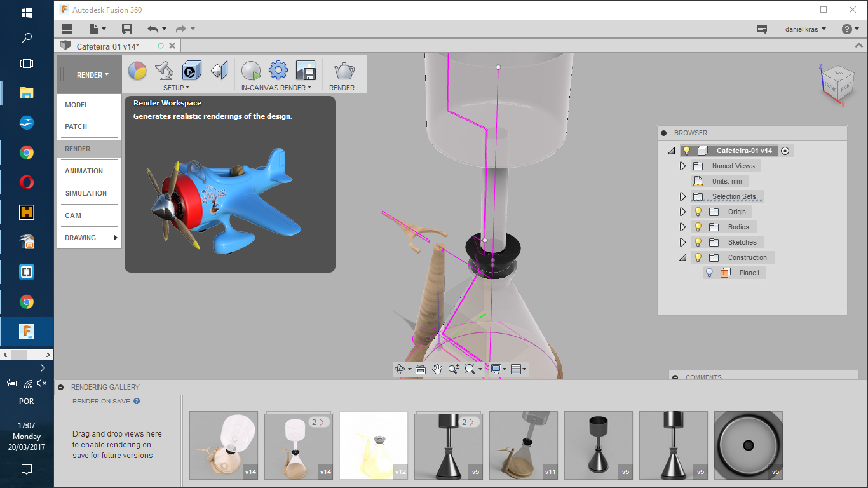Toggle visibility lightbulb for Cafeteira-01 v14

click(686, 151)
